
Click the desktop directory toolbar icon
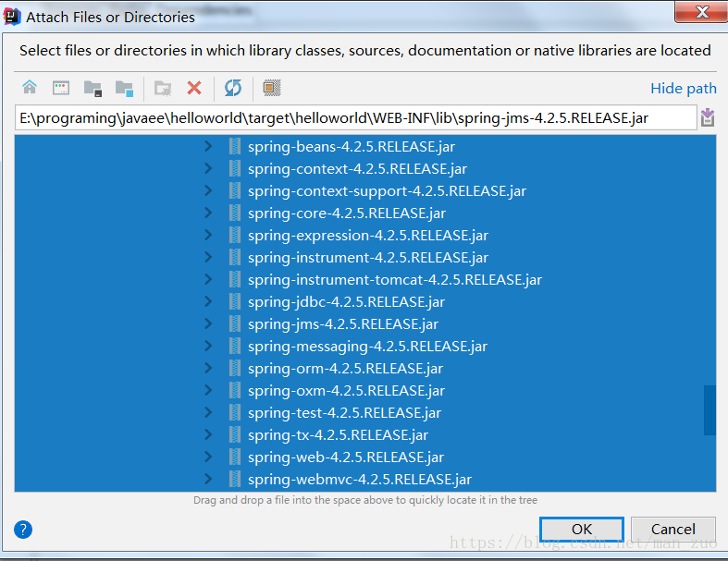(61, 87)
